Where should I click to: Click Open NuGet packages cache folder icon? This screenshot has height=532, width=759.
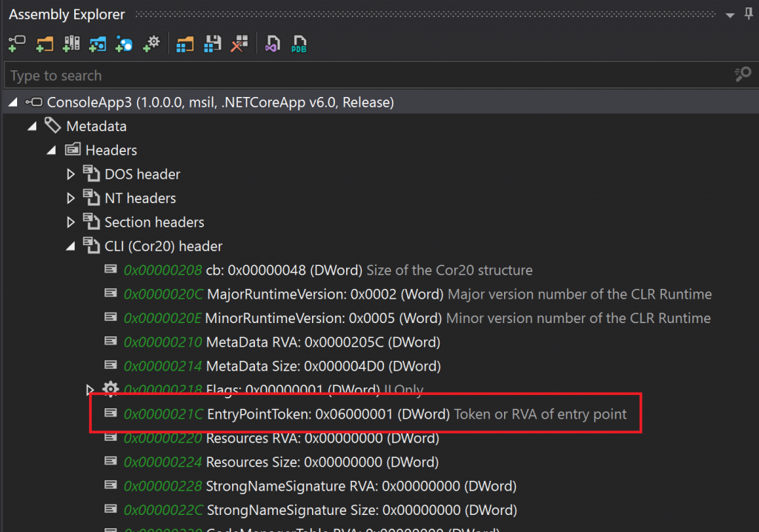point(98,44)
